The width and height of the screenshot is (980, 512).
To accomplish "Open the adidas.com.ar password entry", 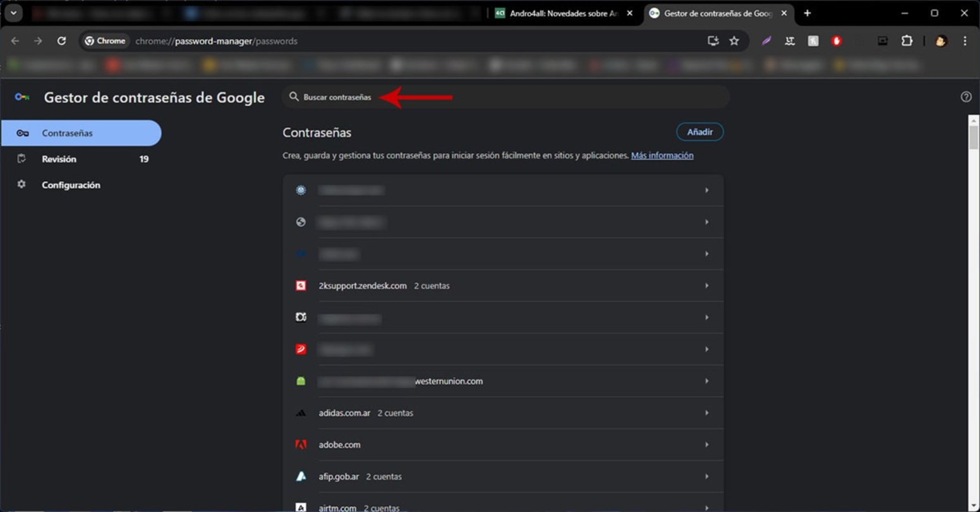I will pyautogui.click(x=503, y=413).
